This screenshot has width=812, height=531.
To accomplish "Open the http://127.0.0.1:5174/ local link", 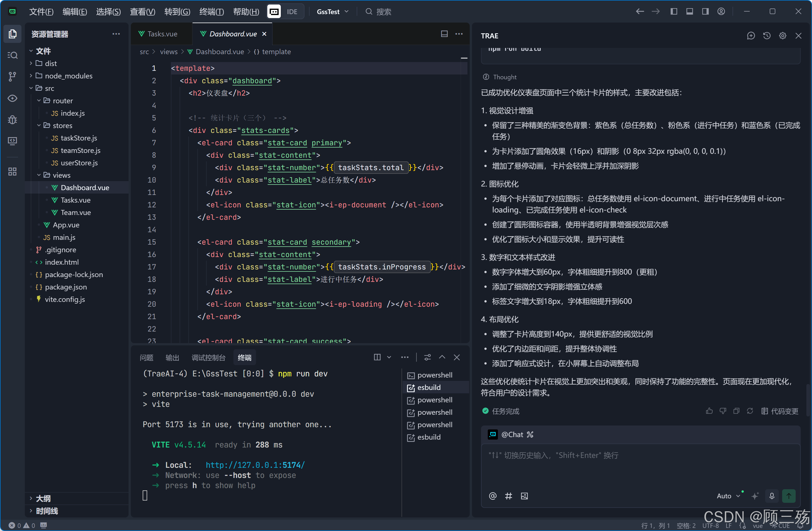I will pos(255,465).
